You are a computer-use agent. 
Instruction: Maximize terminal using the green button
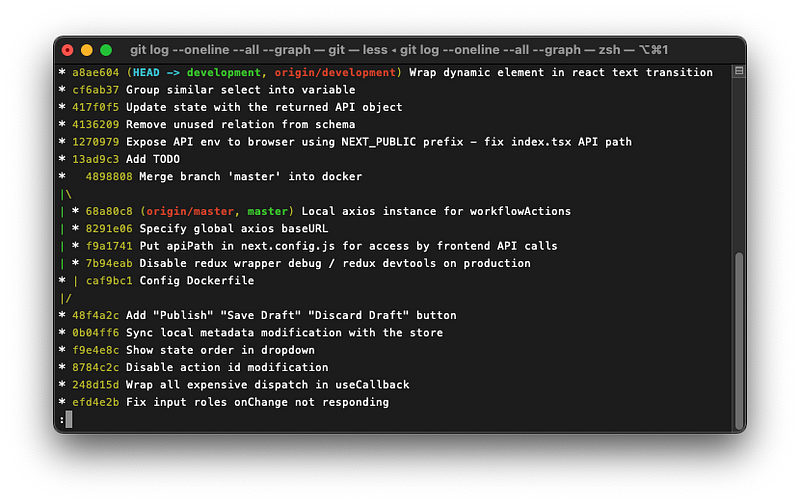[x=106, y=50]
